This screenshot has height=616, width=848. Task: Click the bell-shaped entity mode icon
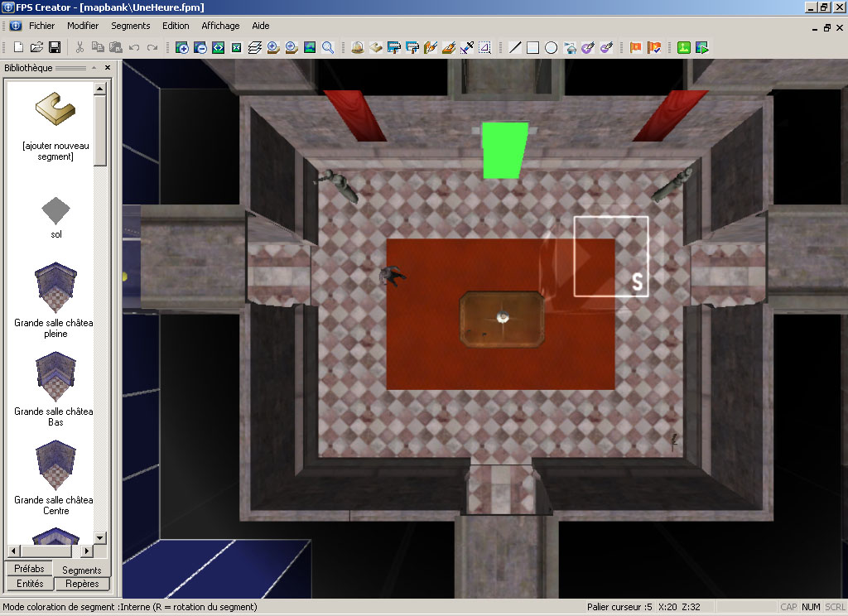[358, 47]
